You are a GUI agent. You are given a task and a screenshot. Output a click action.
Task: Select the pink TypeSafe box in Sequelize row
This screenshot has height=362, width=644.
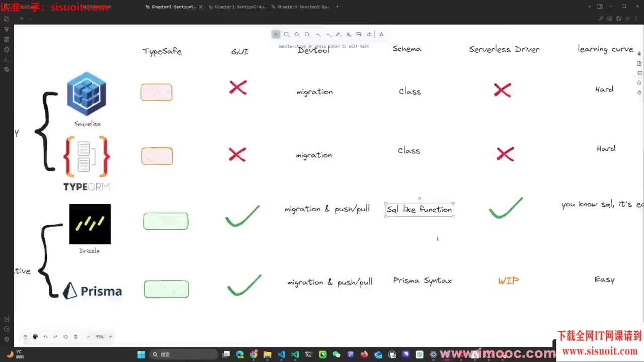click(x=156, y=93)
